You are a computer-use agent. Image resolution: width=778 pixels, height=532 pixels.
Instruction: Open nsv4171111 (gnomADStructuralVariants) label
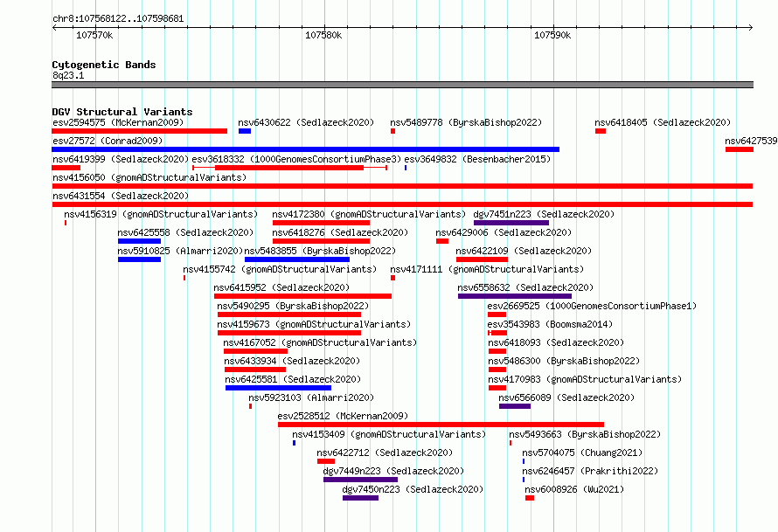click(x=487, y=269)
